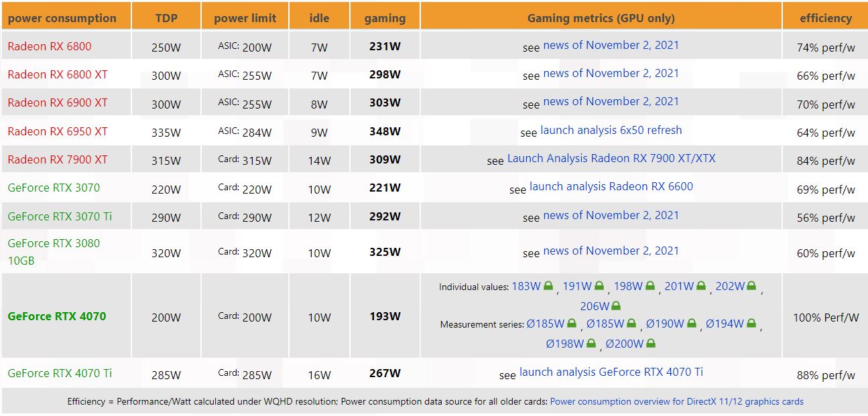The height and width of the screenshot is (416, 868).
Task: Follow the 202W measurement link
Action: (x=730, y=286)
